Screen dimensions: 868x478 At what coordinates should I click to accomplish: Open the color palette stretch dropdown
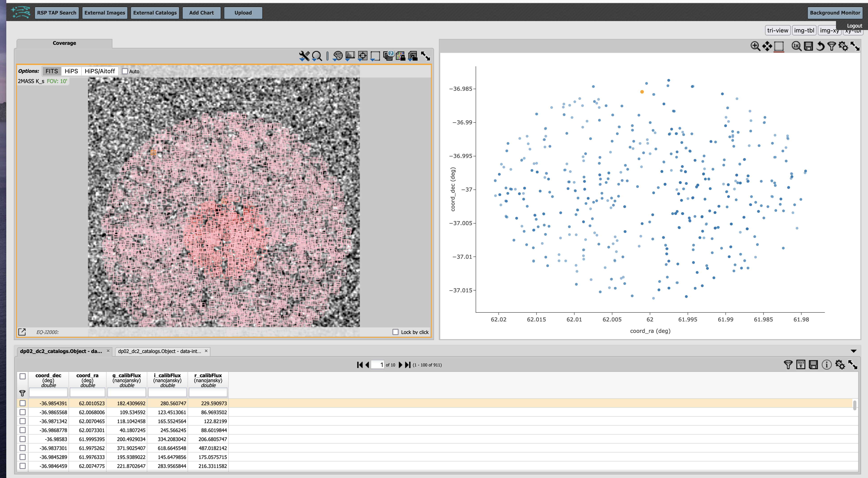click(338, 56)
